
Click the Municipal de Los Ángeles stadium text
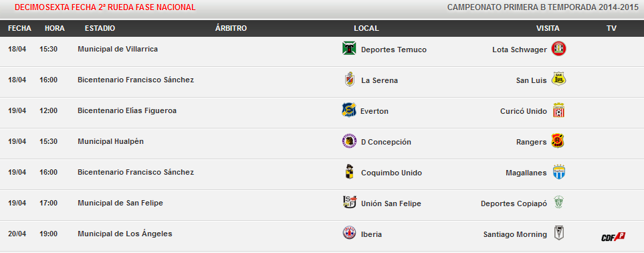[125, 234]
